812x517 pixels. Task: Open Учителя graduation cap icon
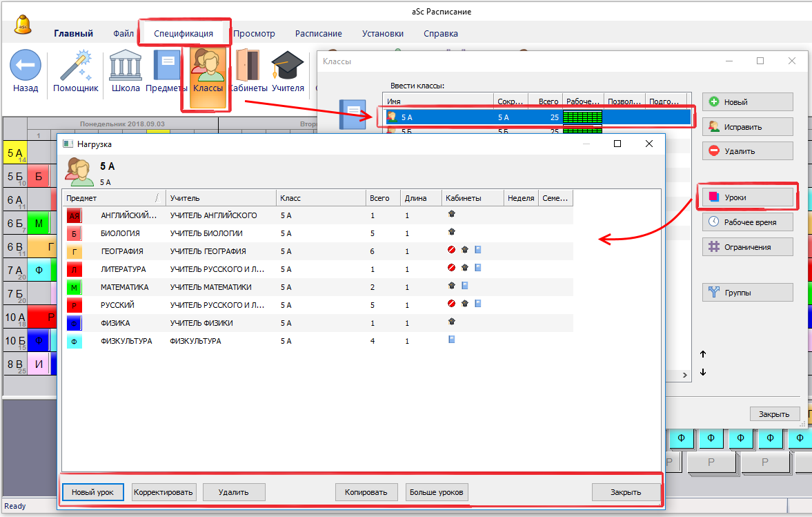288,66
